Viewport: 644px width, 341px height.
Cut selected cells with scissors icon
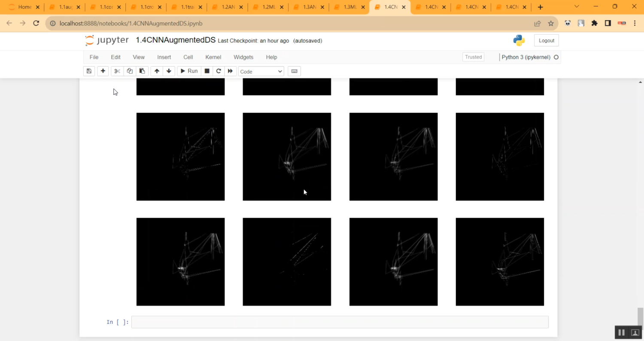117,71
